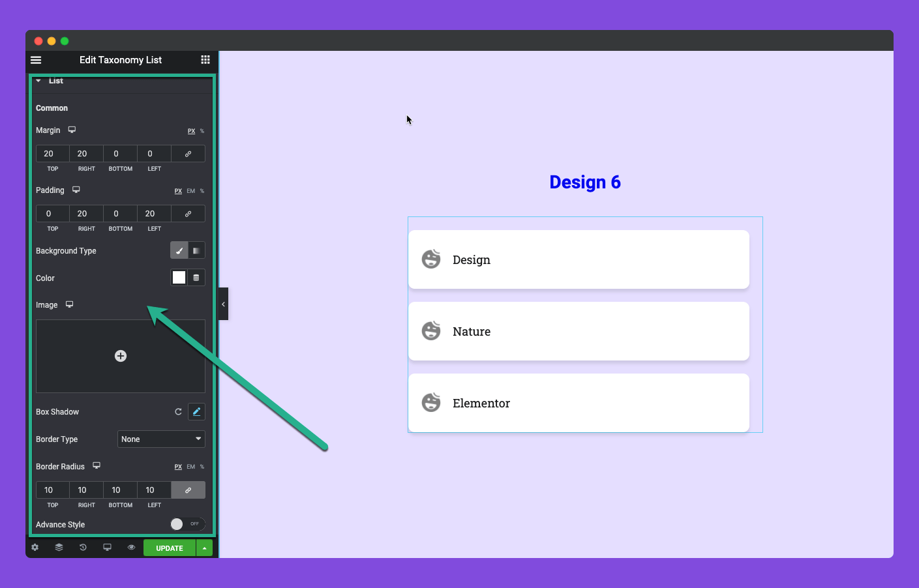919x588 pixels.
Task: Click the face icon beside Design
Action: 431,259
